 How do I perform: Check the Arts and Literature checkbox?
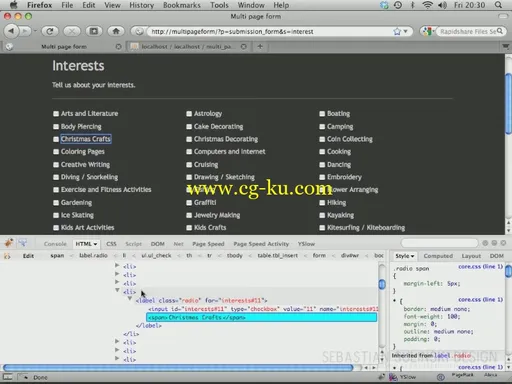coord(56,114)
